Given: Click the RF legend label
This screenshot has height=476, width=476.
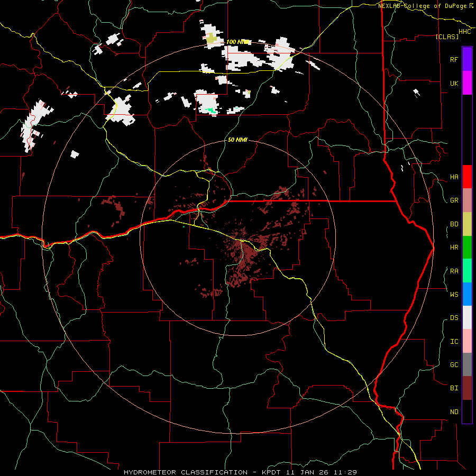Looking at the screenshot, I should coord(454,59).
